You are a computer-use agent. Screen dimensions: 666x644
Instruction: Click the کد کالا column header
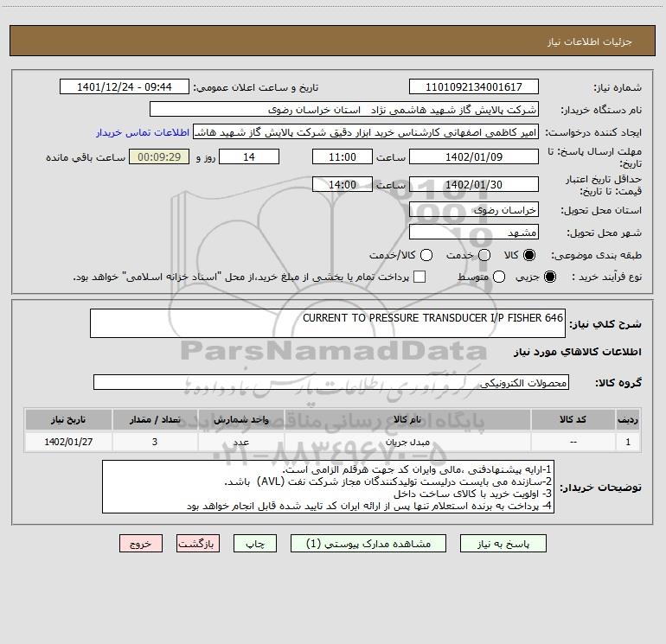click(573, 420)
